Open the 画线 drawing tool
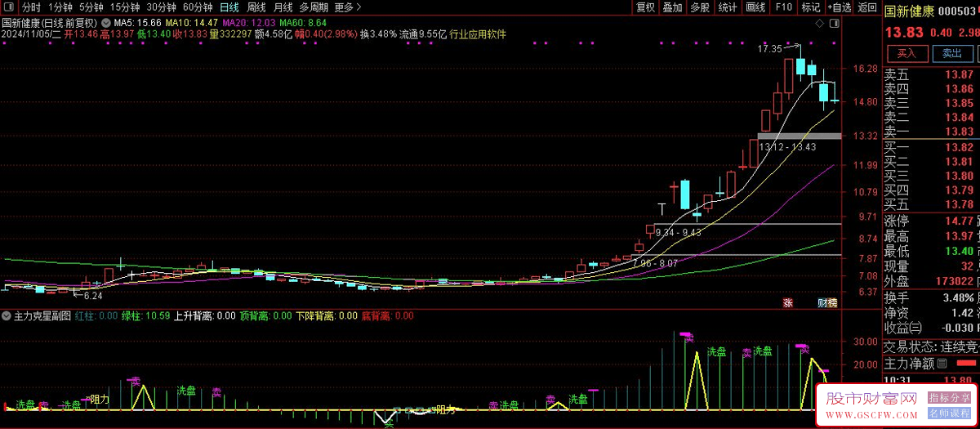The image size is (980, 429). (755, 7)
